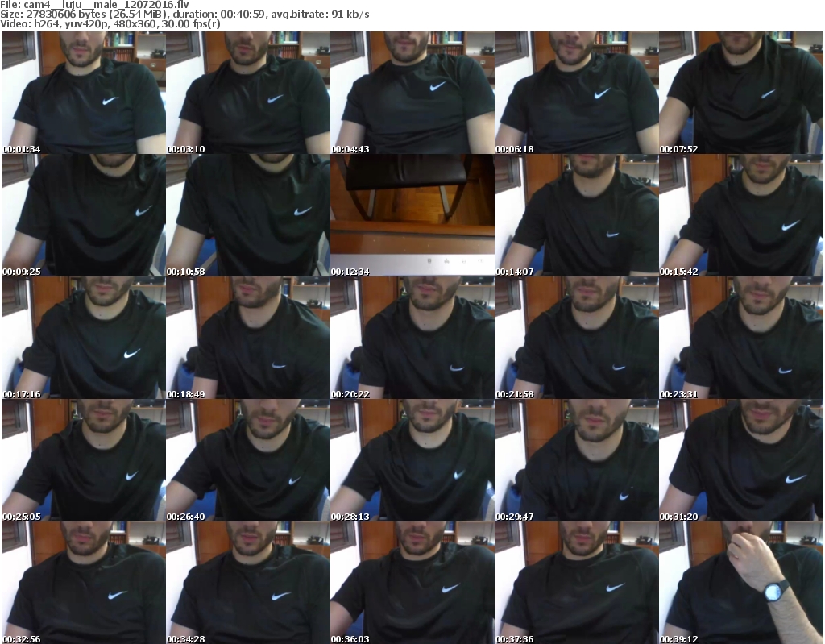825x644 pixels.
Task: Select the thumbnail stamped 00:07:52
Action: pyautogui.click(x=741, y=93)
